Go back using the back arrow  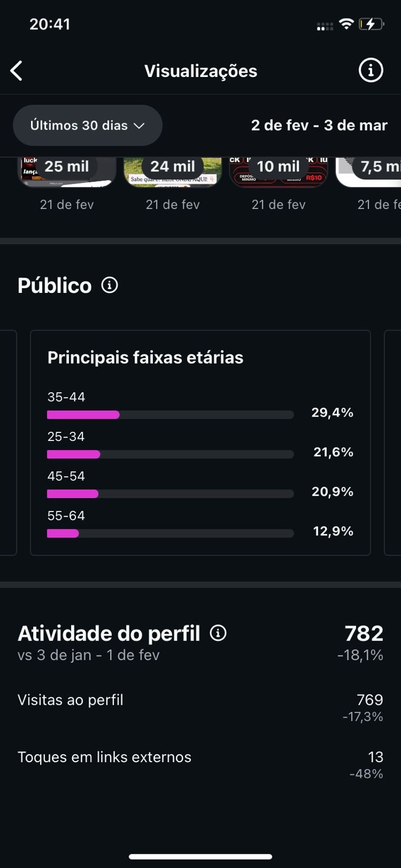tap(17, 71)
